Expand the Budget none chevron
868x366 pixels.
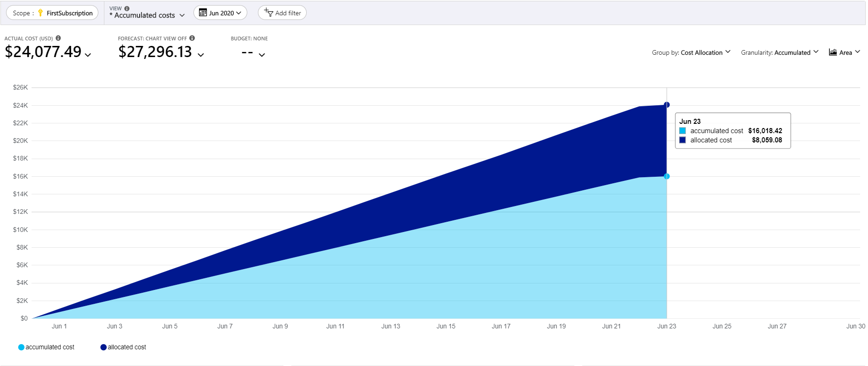[x=262, y=55]
